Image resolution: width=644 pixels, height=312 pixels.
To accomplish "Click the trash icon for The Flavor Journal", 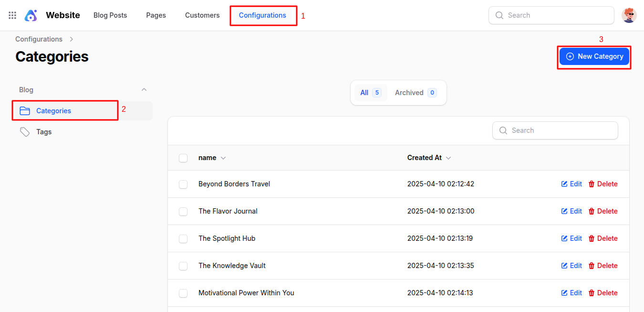I will click(x=592, y=211).
